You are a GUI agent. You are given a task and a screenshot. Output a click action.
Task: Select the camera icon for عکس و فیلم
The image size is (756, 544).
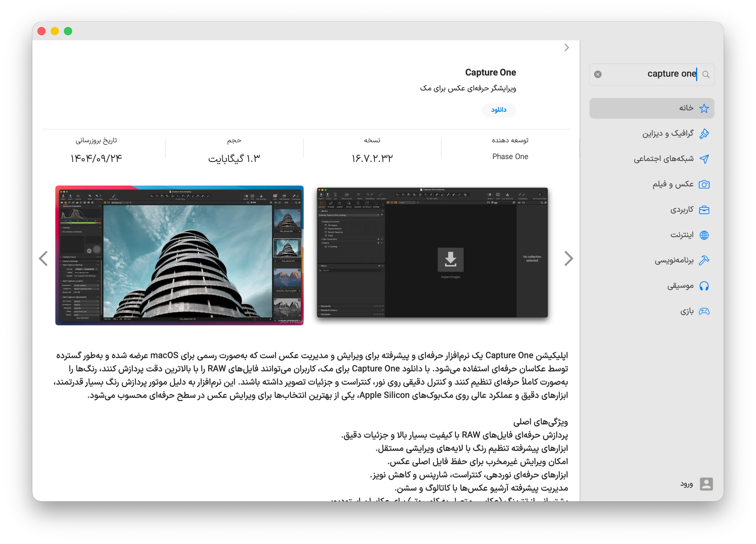click(705, 184)
